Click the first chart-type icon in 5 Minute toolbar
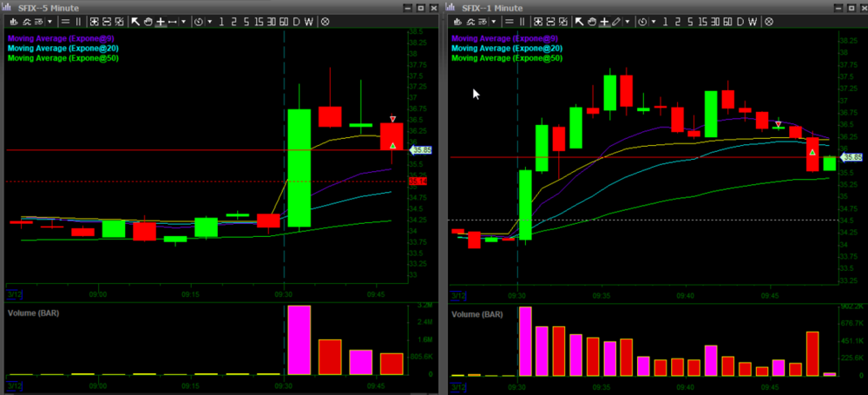Image resolution: width=868 pixels, height=395 pixels. click(x=13, y=22)
